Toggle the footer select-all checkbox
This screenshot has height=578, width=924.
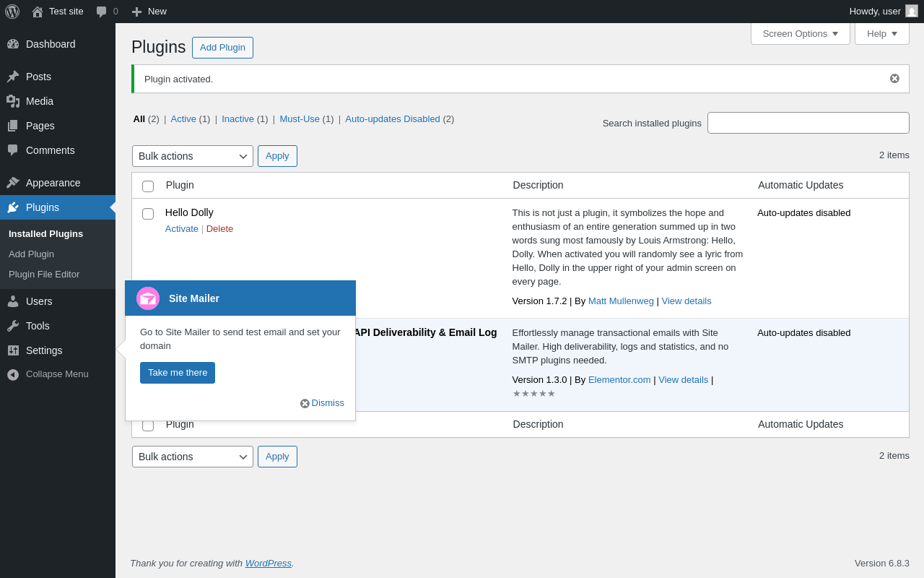pyautogui.click(x=148, y=426)
